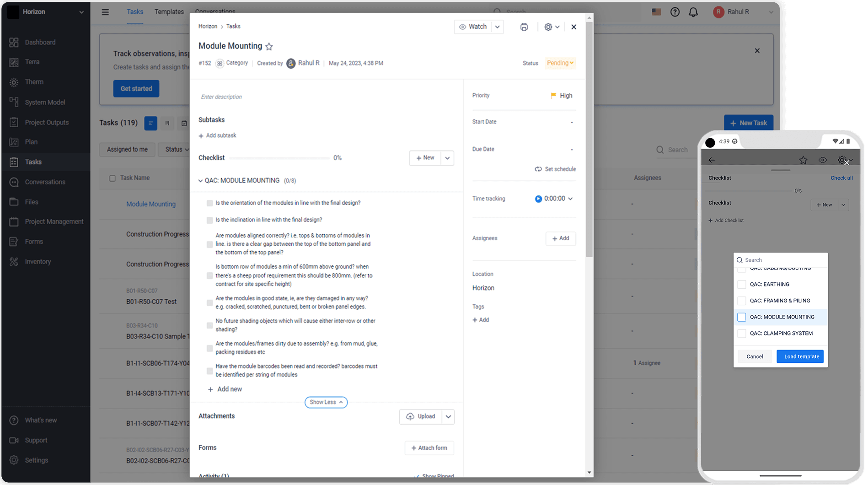This screenshot has height=485, width=868.
Task: Check the QAC: MODULE MOUNTING template checkbox
Action: (742, 317)
